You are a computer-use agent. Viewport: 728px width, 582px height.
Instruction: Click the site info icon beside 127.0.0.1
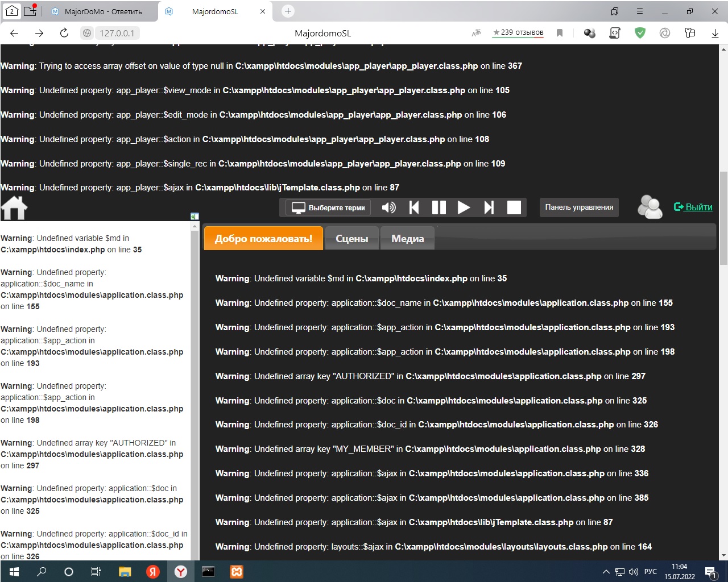[87, 33]
